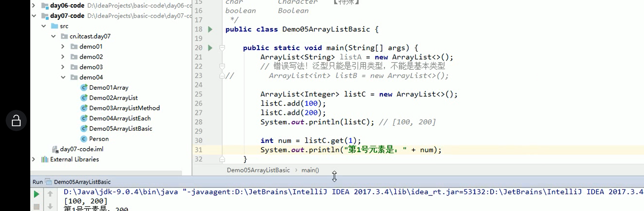Run class from gutter arrow on line 18
The height and width of the screenshot is (211, 644).
coord(210,29)
